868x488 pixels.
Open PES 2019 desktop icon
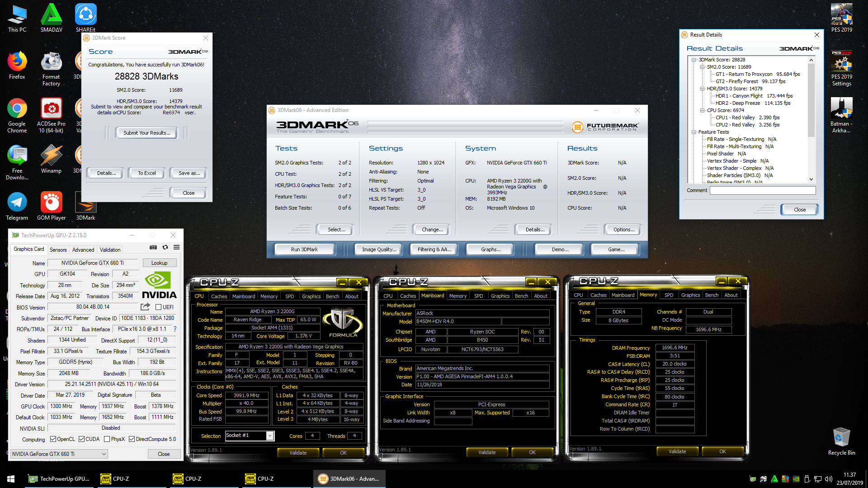point(841,18)
